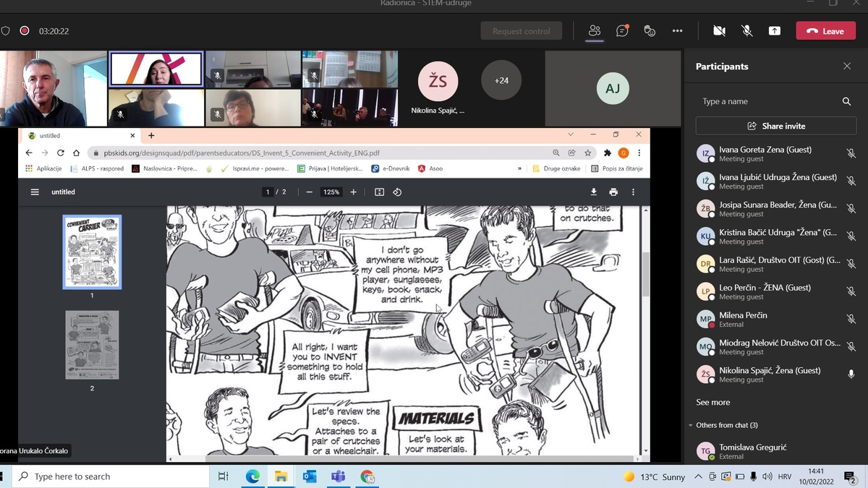This screenshot has width=868, height=488.
Task: Click the AJ participant avatar tile
Action: click(613, 88)
